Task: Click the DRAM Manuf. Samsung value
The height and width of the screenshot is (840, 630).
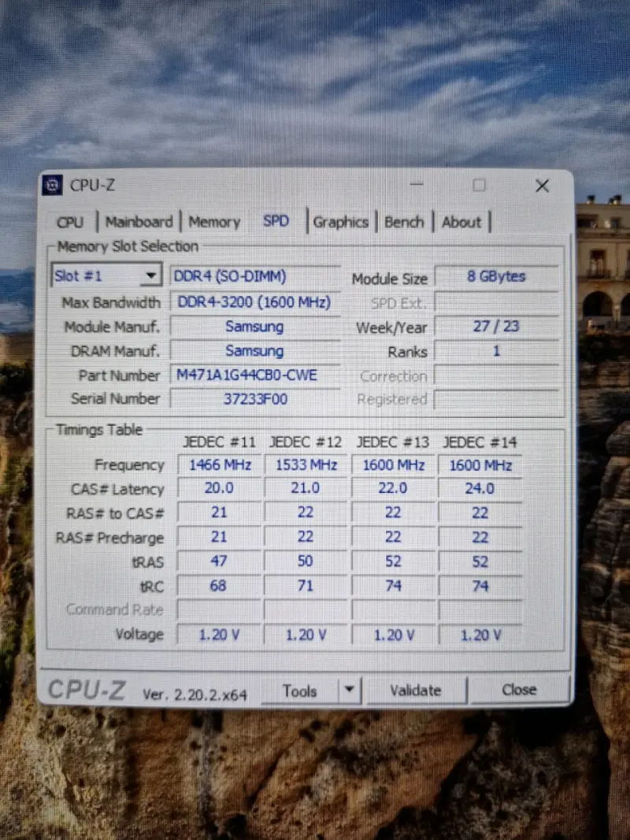Action: click(255, 351)
